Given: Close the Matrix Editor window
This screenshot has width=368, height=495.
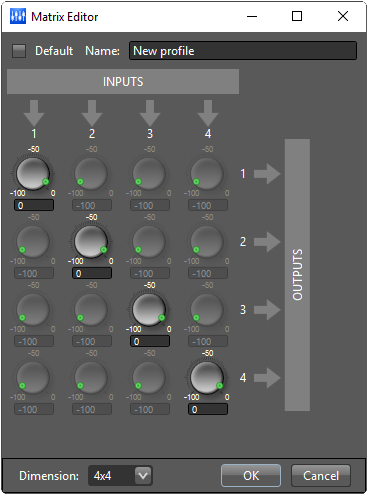Looking at the screenshot, I should pyautogui.click(x=343, y=16).
